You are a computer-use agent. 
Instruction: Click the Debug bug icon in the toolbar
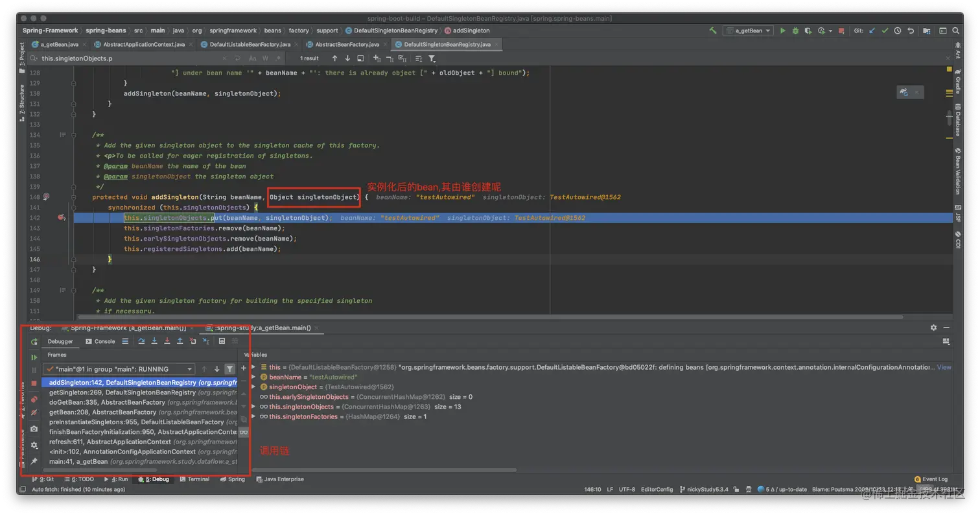tap(795, 30)
